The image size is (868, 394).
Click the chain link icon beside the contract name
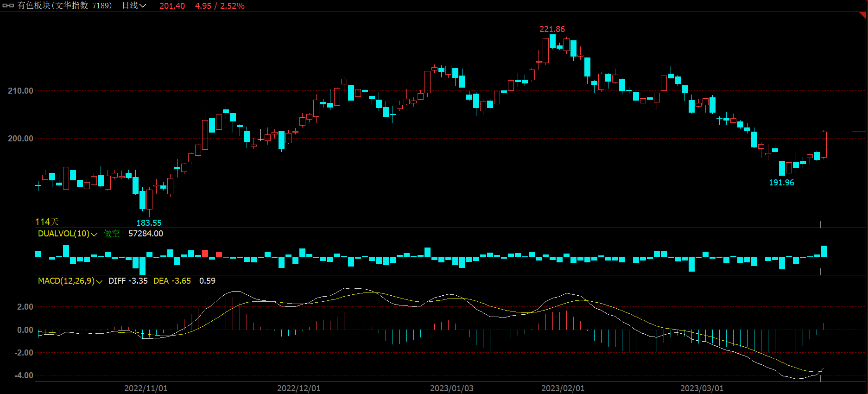tap(8, 6)
